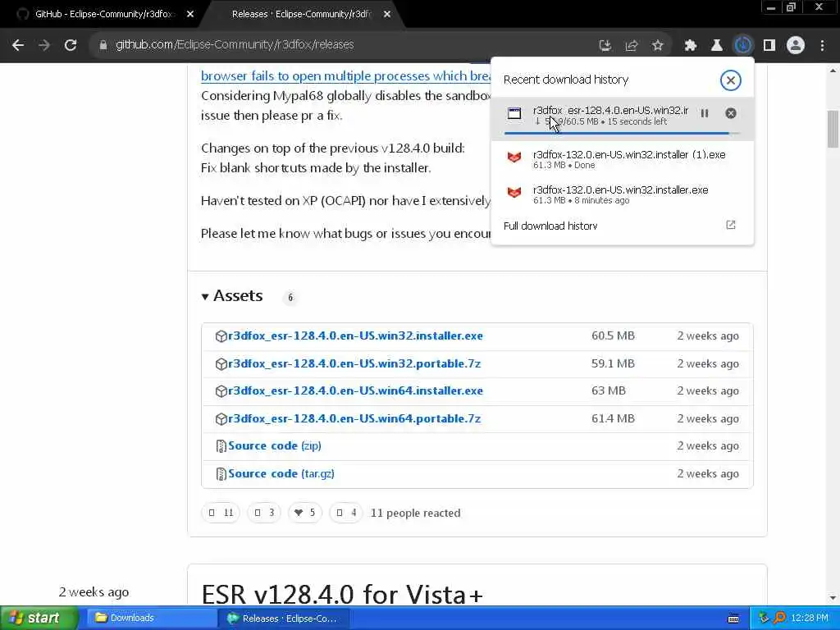The height and width of the screenshot is (630, 840).
Task: Pause the r3dfox_esr-128.4.0 download
Action: pyautogui.click(x=705, y=113)
